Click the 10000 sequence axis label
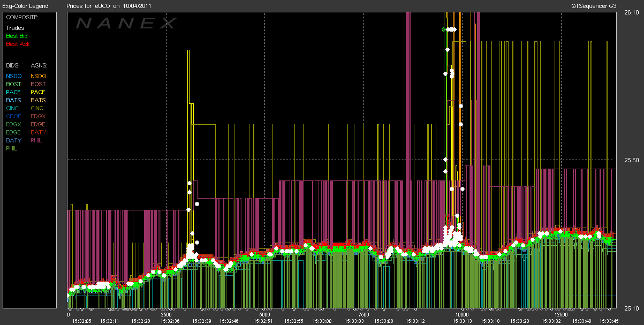Image resolution: width=644 pixels, height=325 pixels. [462, 315]
